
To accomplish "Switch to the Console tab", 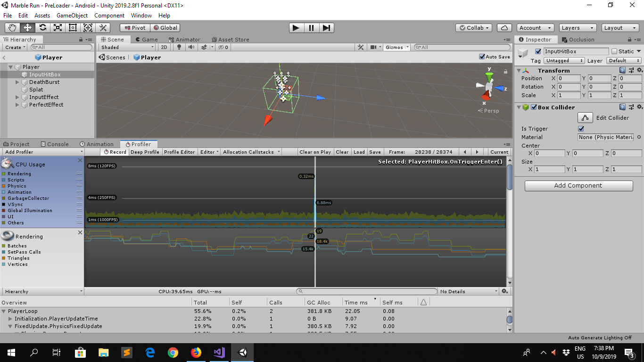I will click(54, 144).
